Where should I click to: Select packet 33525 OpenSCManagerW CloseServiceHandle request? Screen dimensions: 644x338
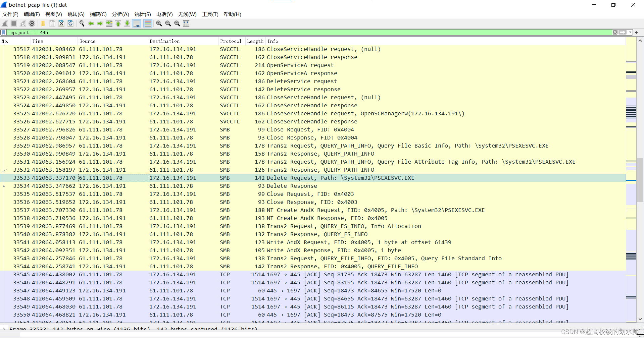click(x=313, y=114)
